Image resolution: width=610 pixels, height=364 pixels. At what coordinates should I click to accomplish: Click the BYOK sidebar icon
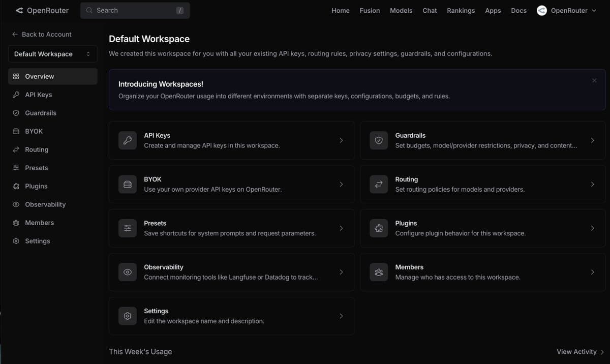[x=14, y=131]
